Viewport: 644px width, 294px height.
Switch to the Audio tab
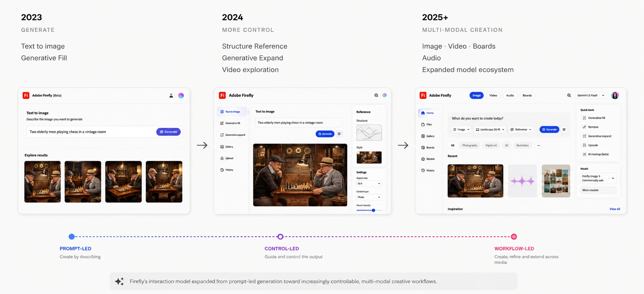tap(510, 95)
